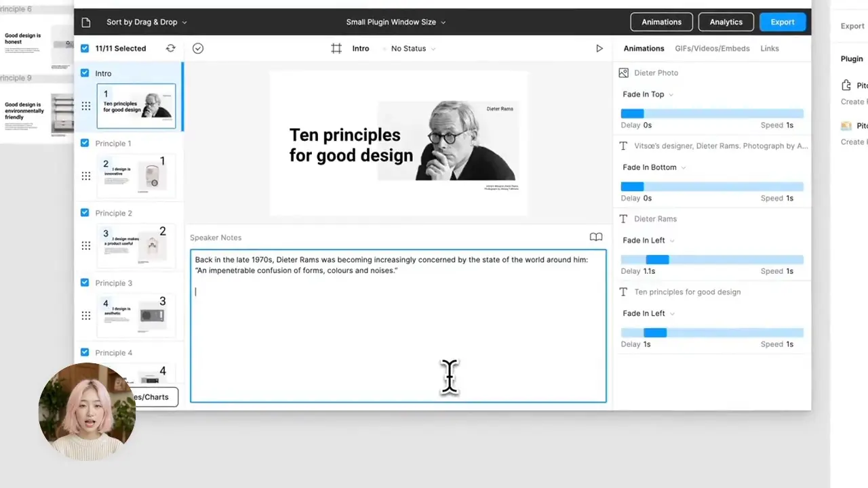Click the image icon beside Dieter Photo

(623, 73)
